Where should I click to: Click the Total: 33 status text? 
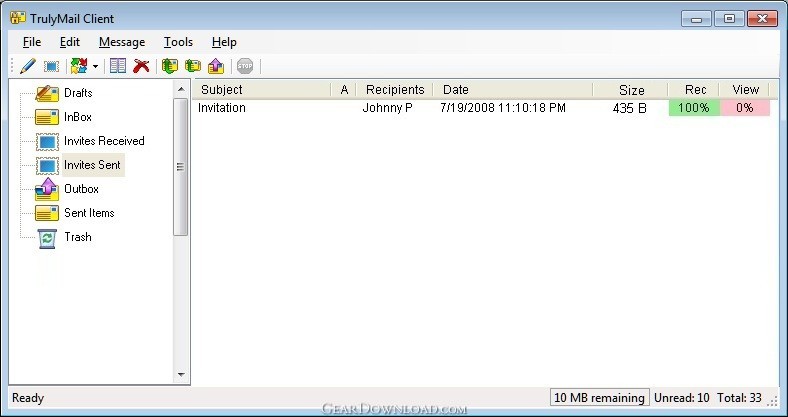739,398
